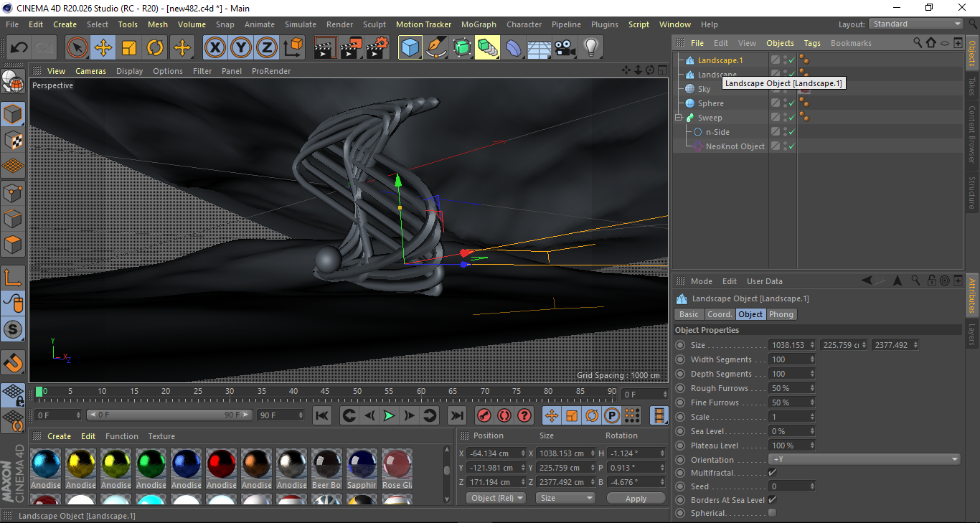Toggle Landscape.1 visibility dots
980x523 pixels.
click(785, 60)
